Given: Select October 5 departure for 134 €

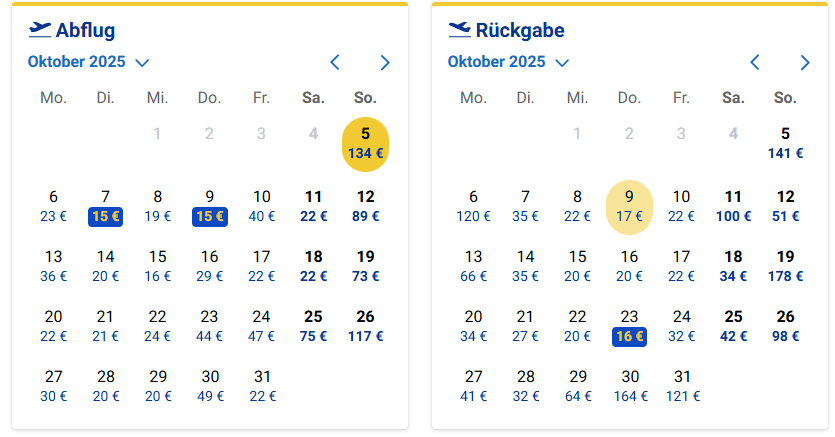Looking at the screenshot, I should pyautogui.click(x=366, y=143).
